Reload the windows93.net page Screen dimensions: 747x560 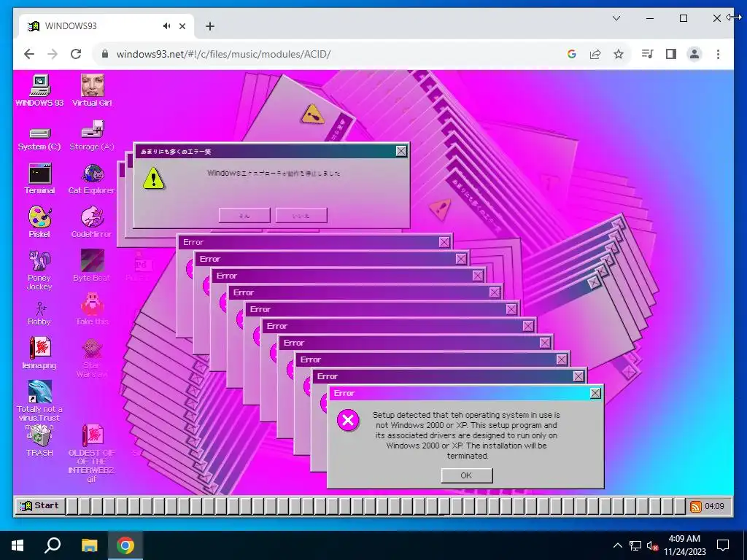point(76,54)
